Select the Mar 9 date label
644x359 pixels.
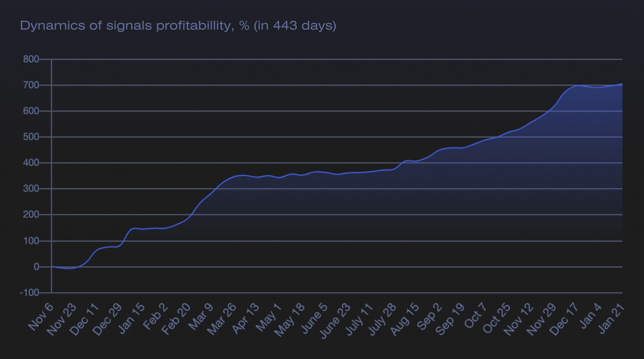coord(200,317)
